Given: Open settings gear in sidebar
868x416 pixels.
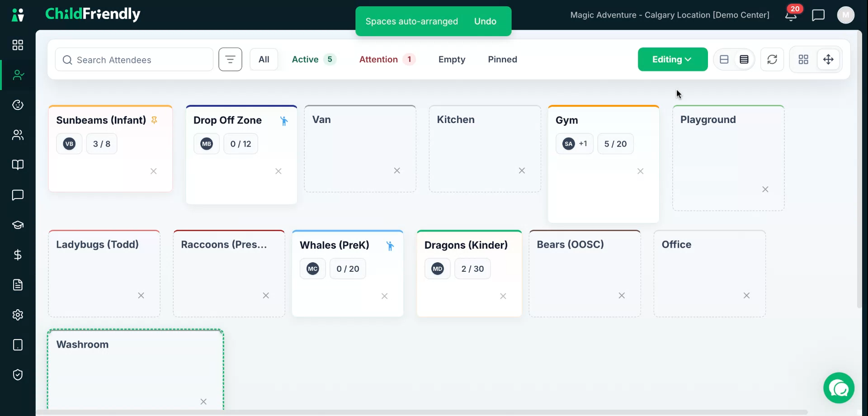Looking at the screenshot, I should (x=18, y=315).
